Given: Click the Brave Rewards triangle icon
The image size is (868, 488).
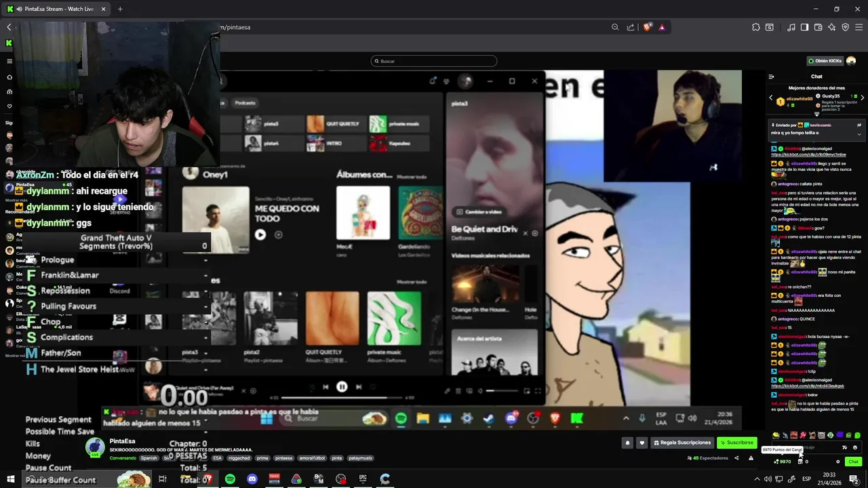Looking at the screenshot, I should tap(662, 27).
